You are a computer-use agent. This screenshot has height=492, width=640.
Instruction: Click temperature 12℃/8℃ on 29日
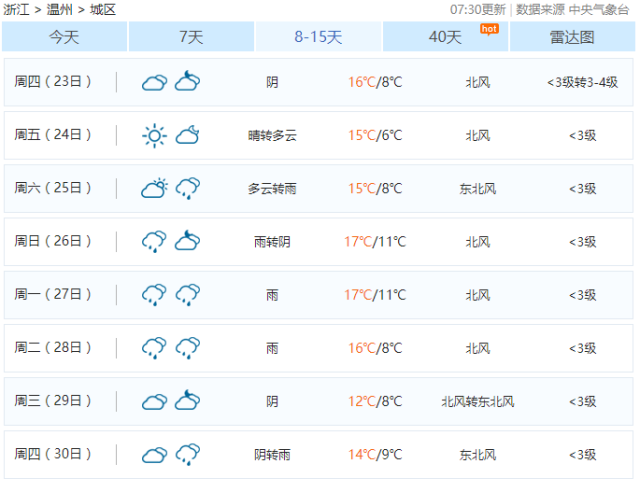[x=375, y=401]
